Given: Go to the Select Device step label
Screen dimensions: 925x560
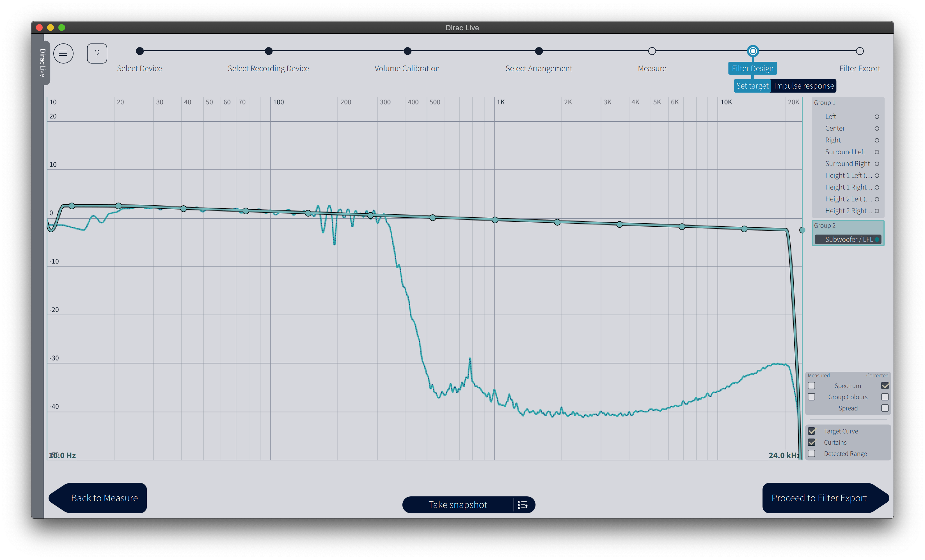Looking at the screenshot, I should point(140,68).
